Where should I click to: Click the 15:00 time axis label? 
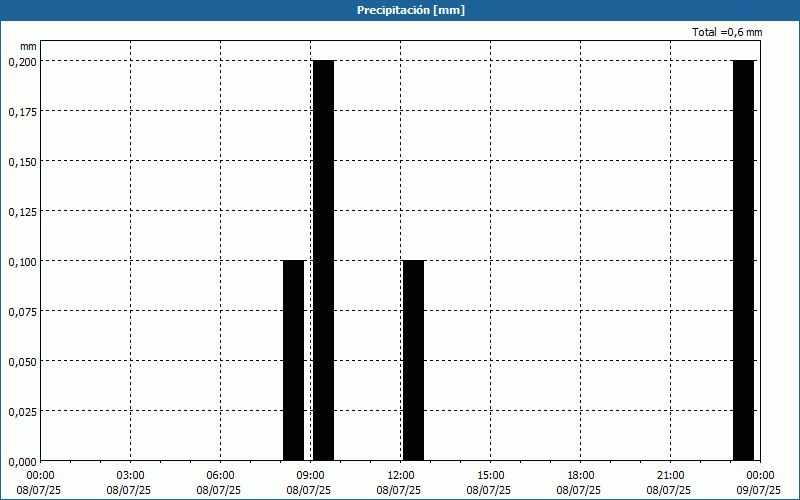click(x=490, y=475)
